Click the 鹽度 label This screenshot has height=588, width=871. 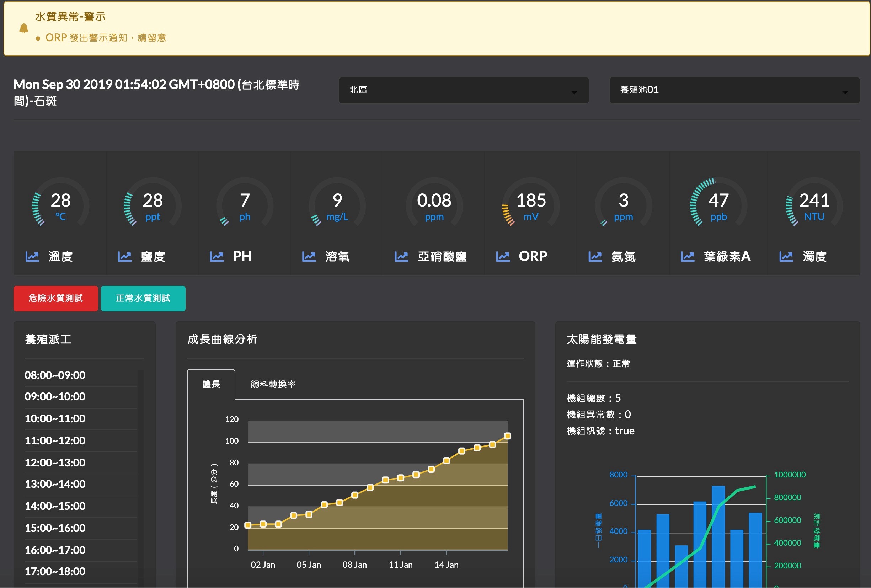click(x=153, y=257)
